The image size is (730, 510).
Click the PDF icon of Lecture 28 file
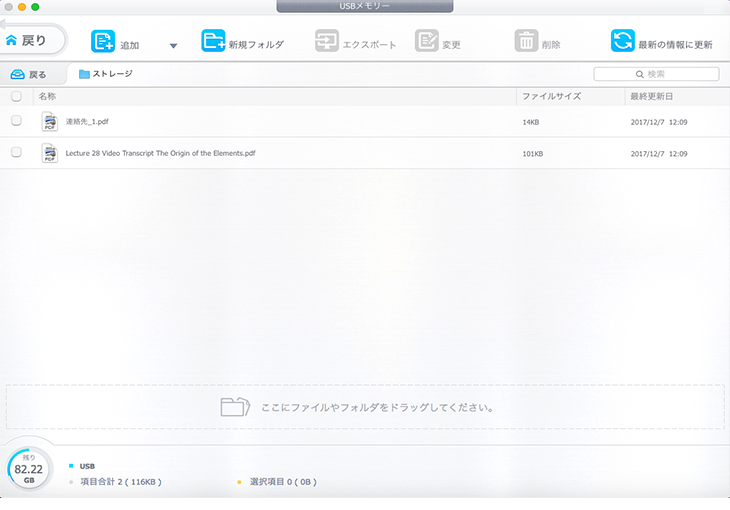(x=49, y=153)
